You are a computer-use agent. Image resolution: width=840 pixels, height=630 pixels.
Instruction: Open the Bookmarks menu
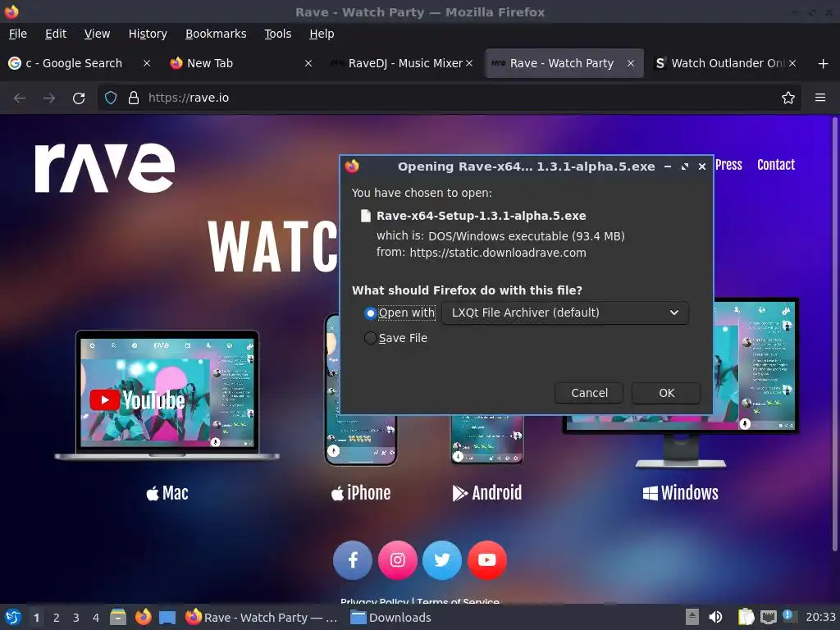coord(216,34)
